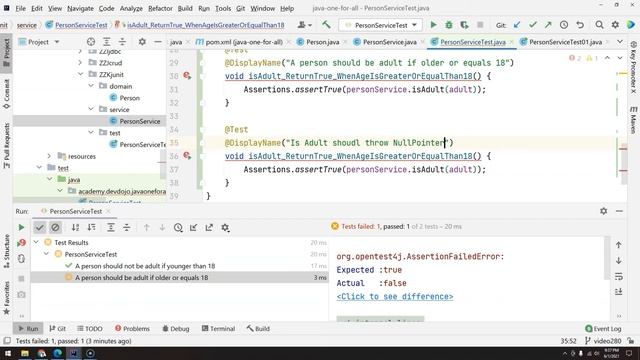The width and height of the screenshot is (640, 360).
Task: Expand the resources folder
Action: 49,156
